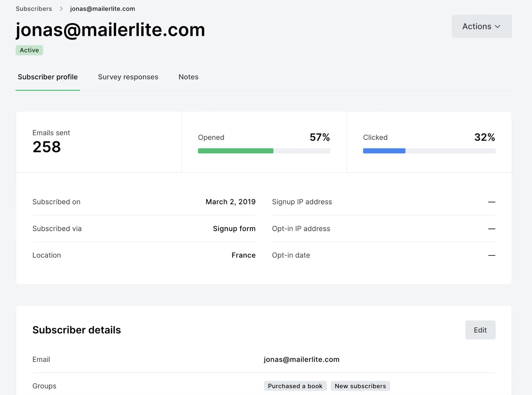Open the Notes tab
The image size is (532, 395).
coord(188,77)
